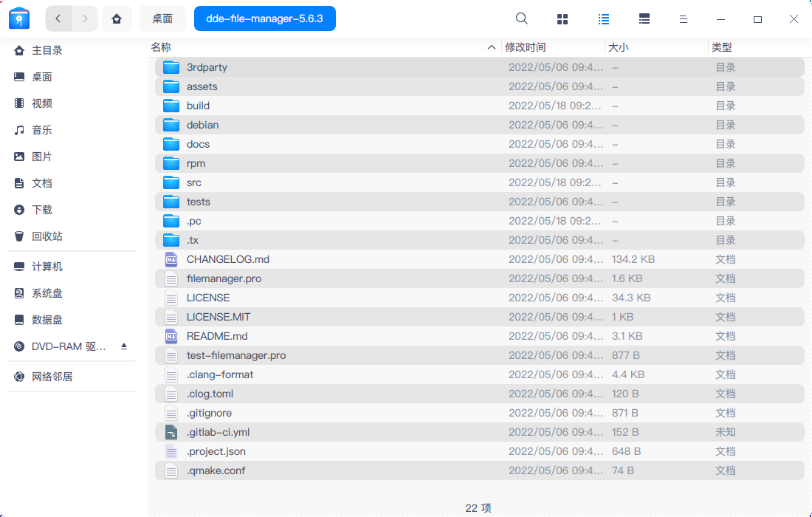Toggle the sort direction arrow

click(x=491, y=47)
